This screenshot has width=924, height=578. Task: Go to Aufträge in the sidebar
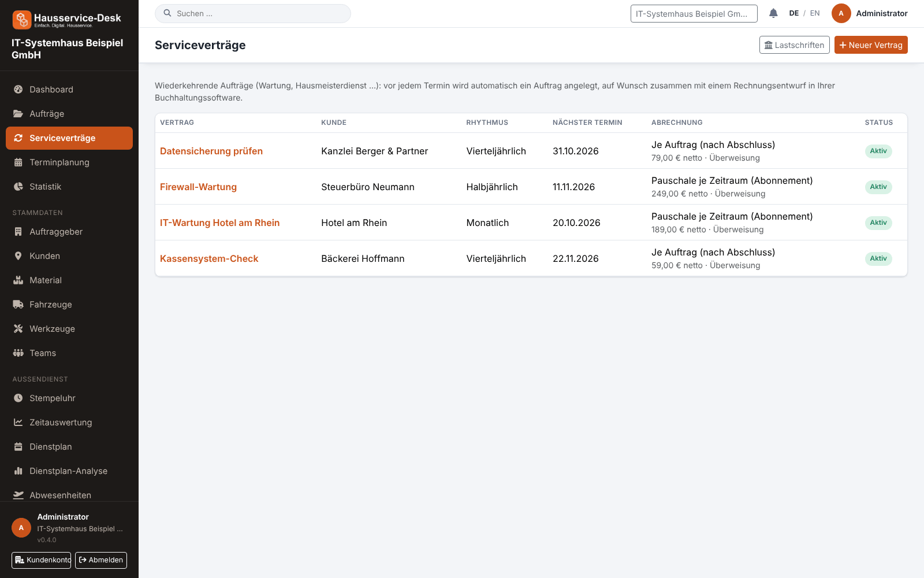[69, 114]
